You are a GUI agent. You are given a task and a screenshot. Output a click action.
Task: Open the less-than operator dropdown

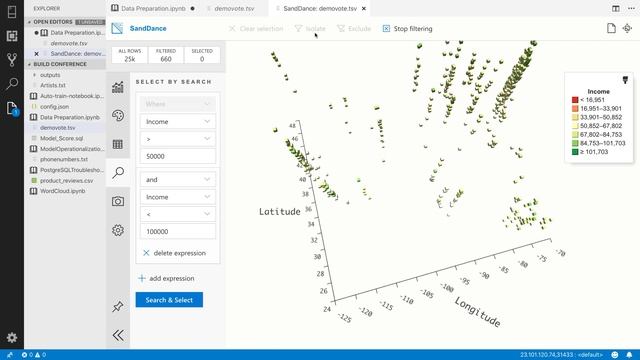click(x=178, y=214)
